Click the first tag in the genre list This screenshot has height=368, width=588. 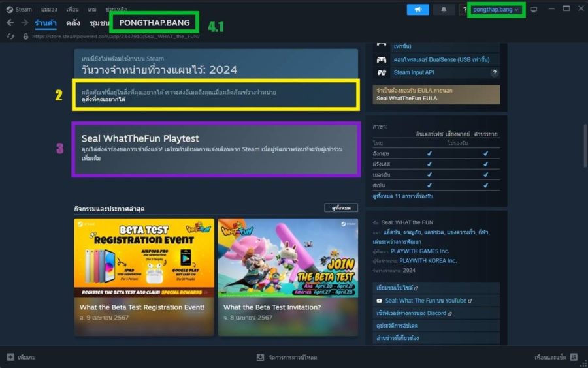(x=392, y=232)
